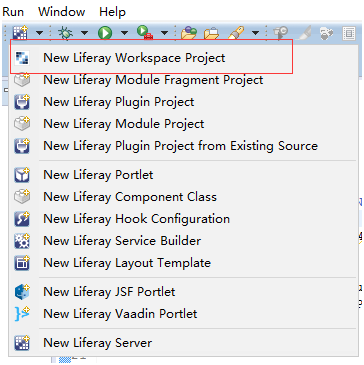Screen dimensions: 364x365
Task: Click the Open Task folder icon
Action: click(x=211, y=33)
